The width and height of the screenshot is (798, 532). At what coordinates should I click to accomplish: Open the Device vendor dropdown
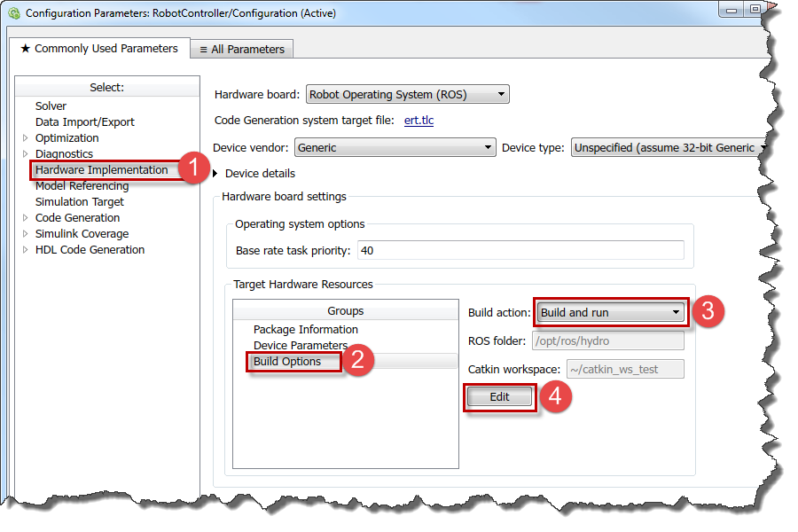pyautogui.click(x=395, y=148)
